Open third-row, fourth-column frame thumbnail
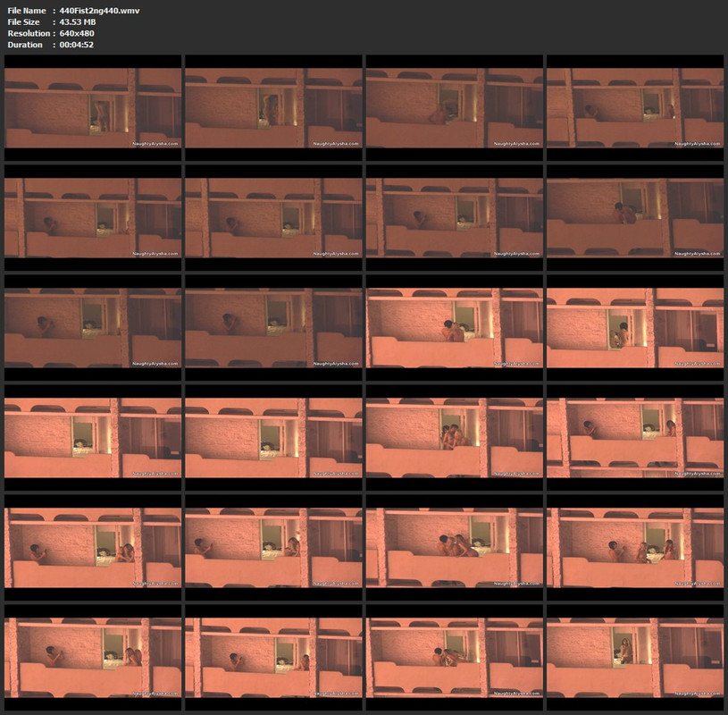The height and width of the screenshot is (715, 728). (x=635, y=328)
